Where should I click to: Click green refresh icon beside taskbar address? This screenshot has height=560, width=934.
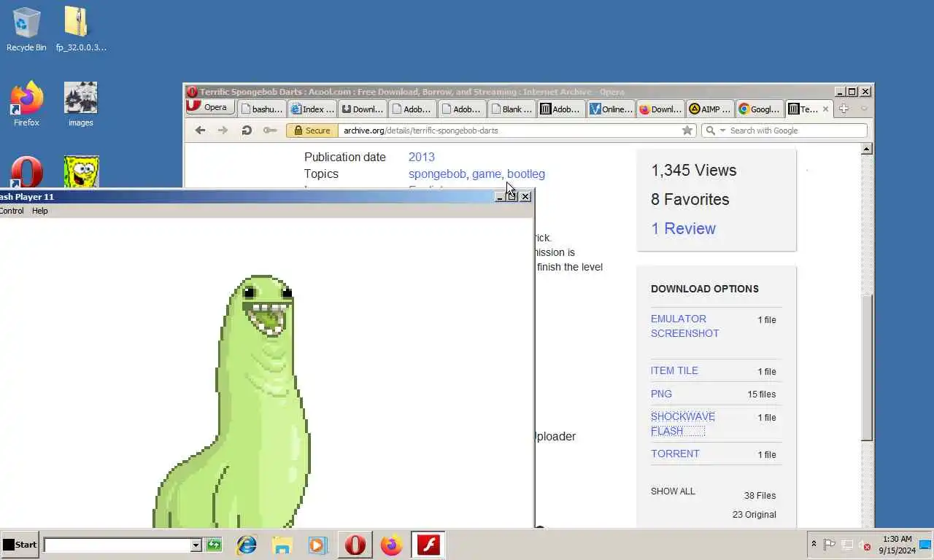(x=214, y=545)
